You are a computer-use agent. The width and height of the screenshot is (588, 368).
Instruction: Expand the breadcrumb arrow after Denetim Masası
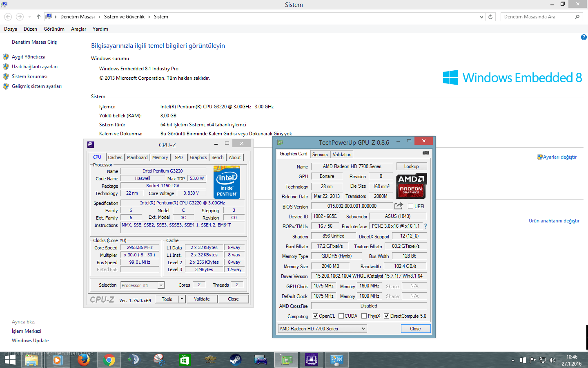[x=99, y=17]
